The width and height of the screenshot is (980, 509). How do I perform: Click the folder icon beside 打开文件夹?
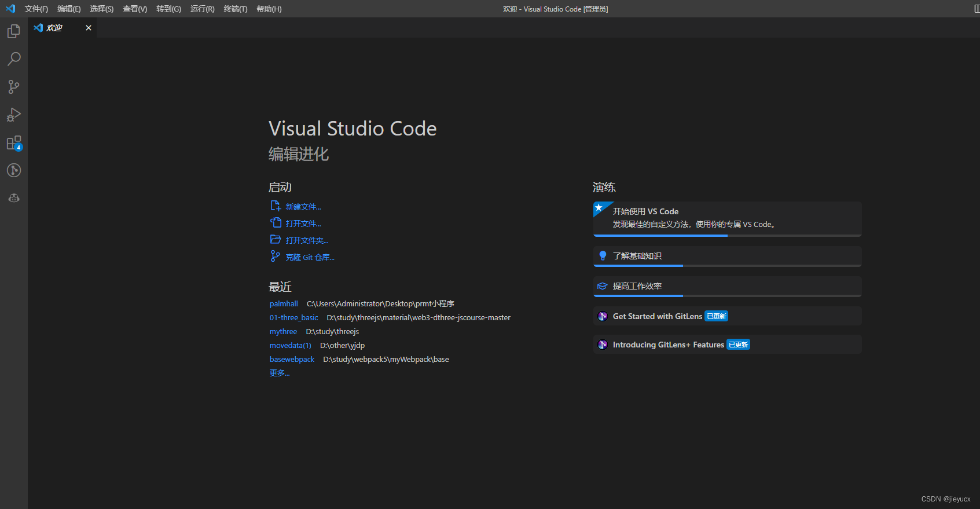(x=276, y=240)
